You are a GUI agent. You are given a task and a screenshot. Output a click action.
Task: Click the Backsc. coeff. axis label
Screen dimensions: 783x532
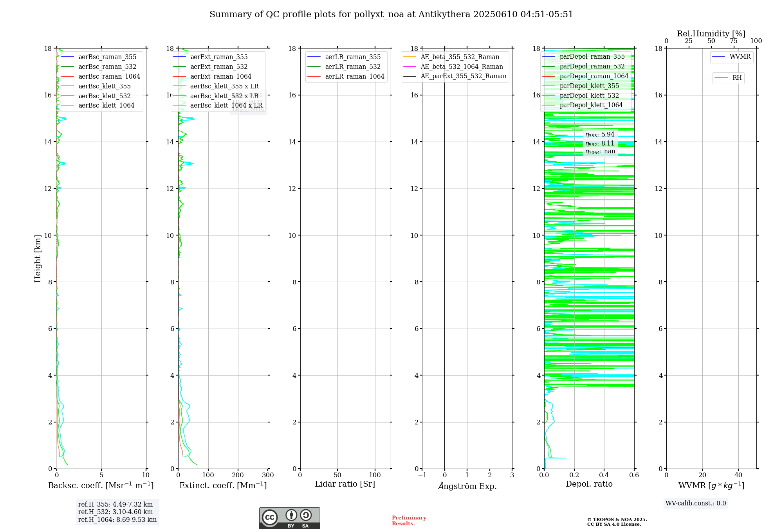point(101,485)
